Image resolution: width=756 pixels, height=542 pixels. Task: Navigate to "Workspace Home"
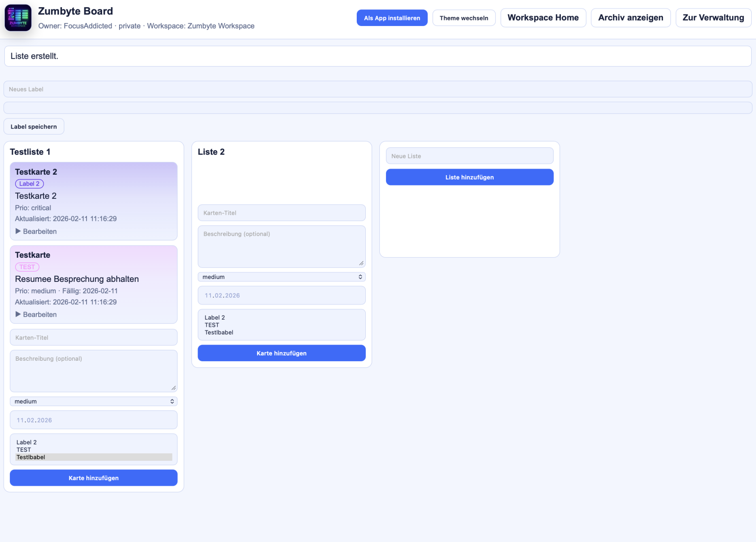(x=543, y=17)
